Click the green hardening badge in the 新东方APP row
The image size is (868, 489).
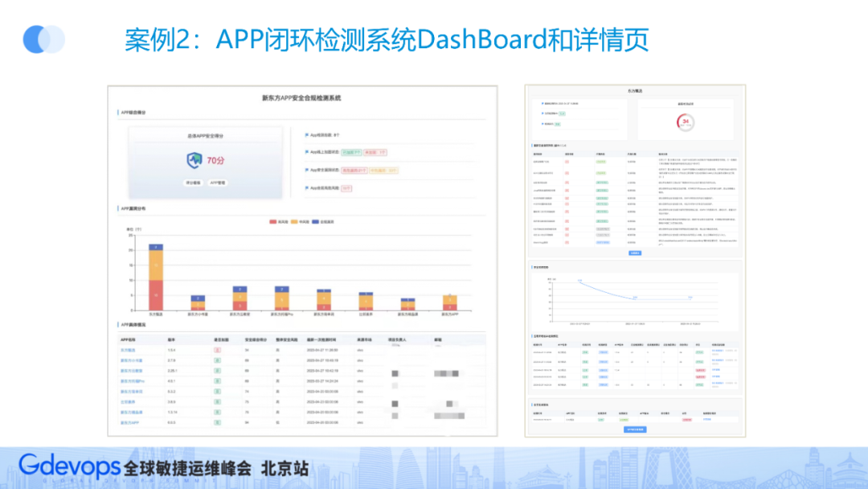(x=218, y=422)
